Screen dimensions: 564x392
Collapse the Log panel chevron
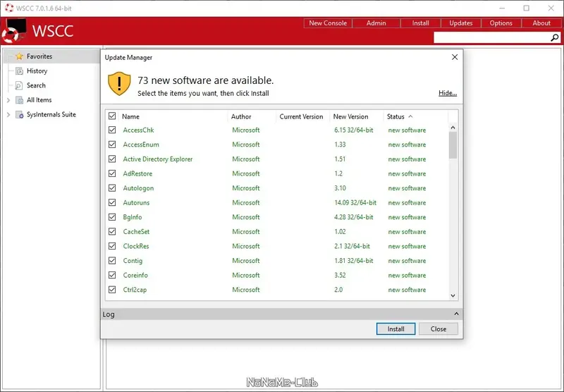click(456, 314)
